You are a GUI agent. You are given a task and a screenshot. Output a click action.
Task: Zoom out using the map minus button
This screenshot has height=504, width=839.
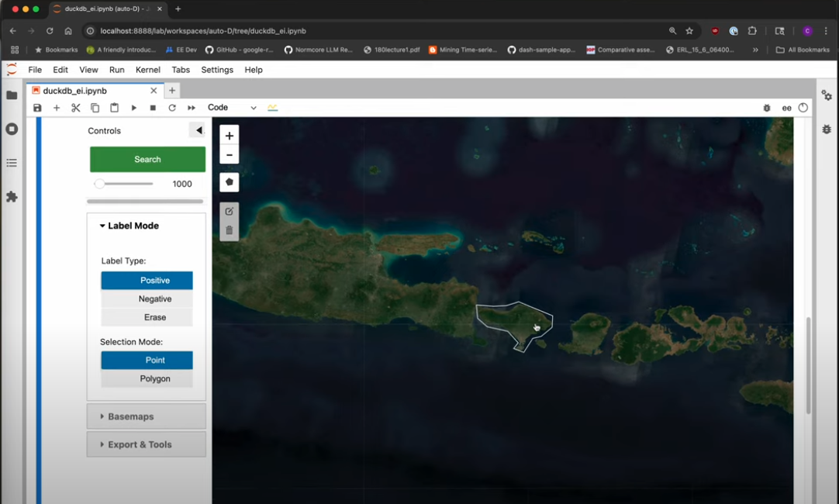click(229, 155)
